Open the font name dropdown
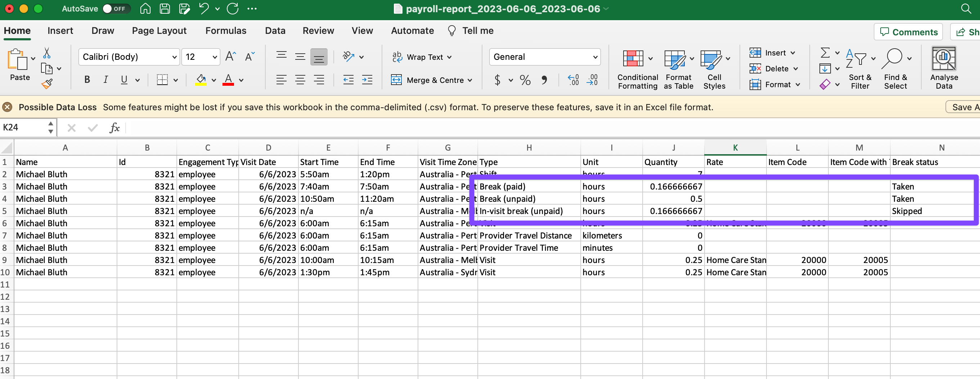This screenshot has height=379, width=980. [x=174, y=57]
